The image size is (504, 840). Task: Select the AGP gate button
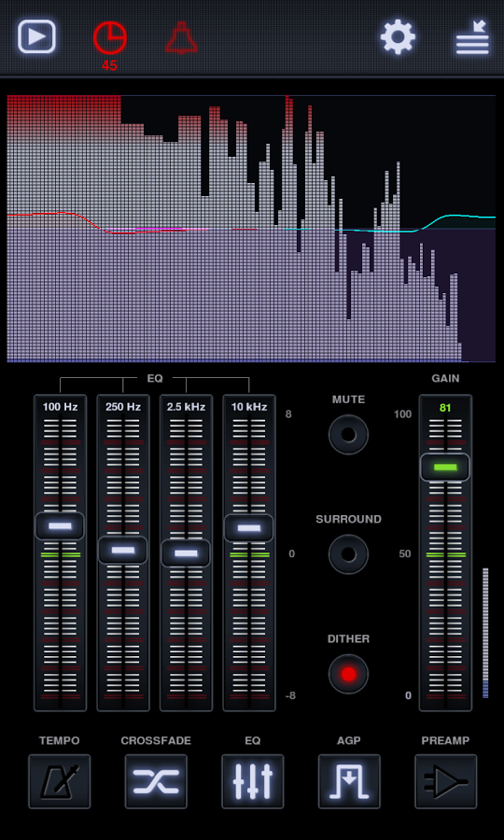[349, 781]
